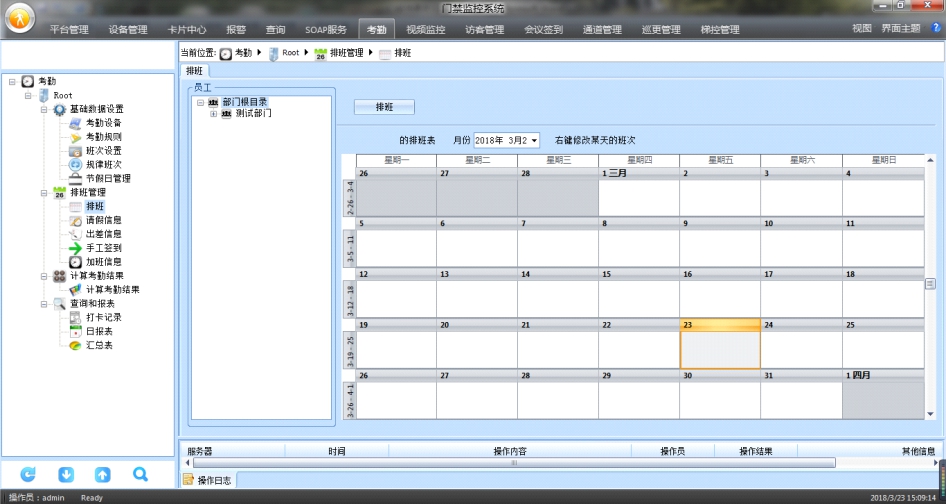Click the round orange application logo button
Viewport: 946px width, 504px height.
pos(20,18)
